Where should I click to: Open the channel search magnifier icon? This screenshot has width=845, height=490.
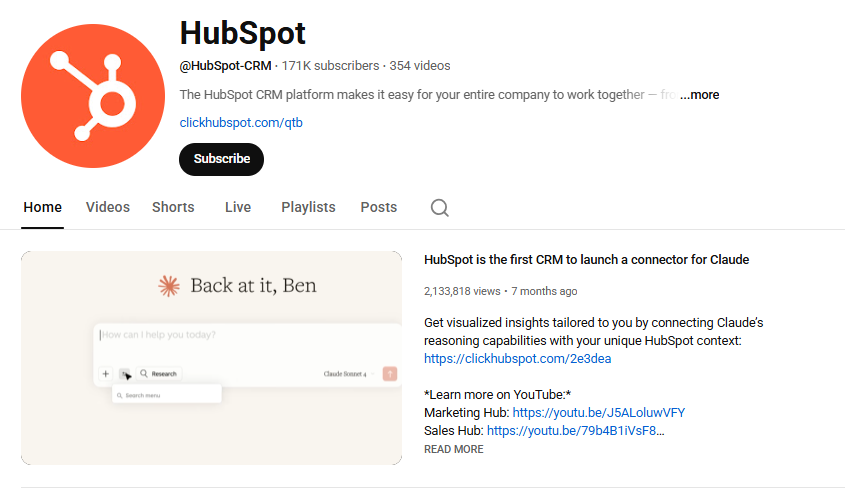439,208
